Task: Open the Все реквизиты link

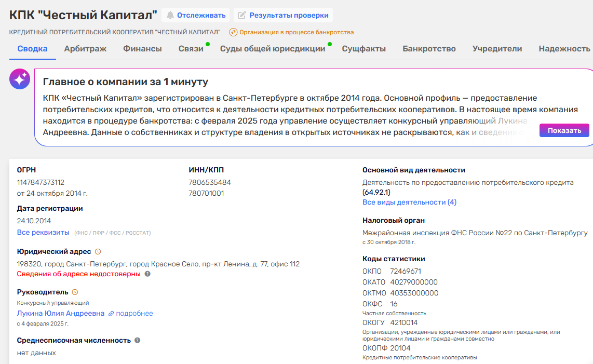Action: point(43,232)
